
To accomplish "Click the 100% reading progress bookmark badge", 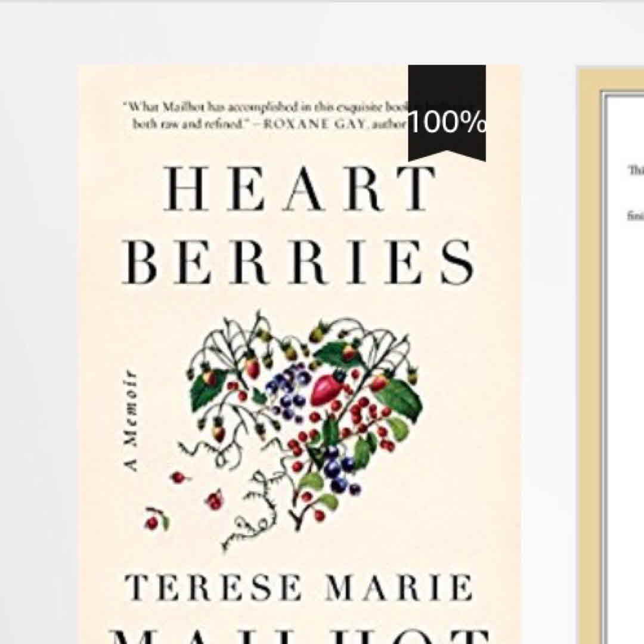I will pos(447,113).
